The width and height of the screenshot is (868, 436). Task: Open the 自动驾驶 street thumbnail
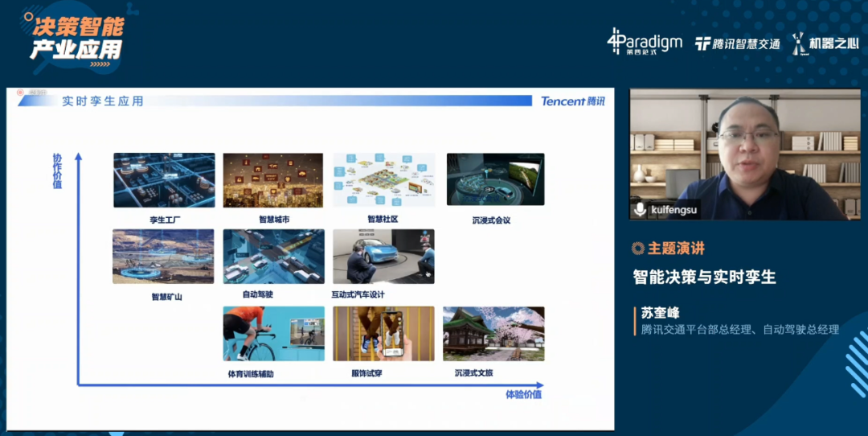coord(273,257)
